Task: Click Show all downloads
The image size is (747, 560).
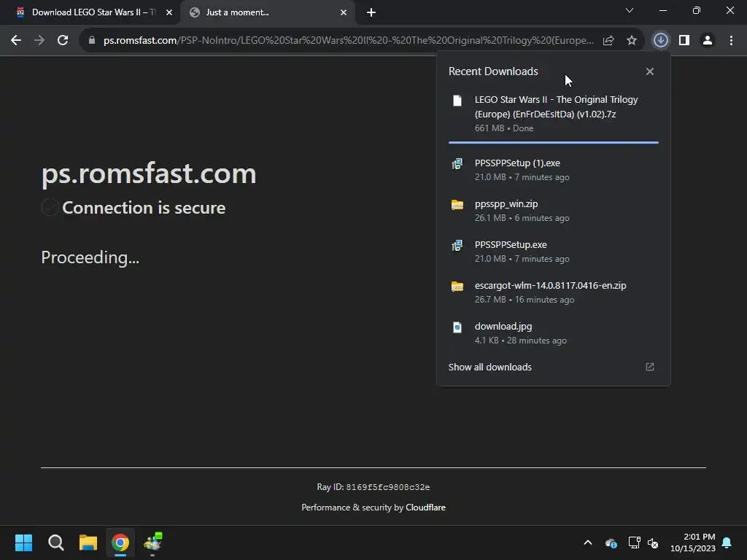Action: [489, 367]
